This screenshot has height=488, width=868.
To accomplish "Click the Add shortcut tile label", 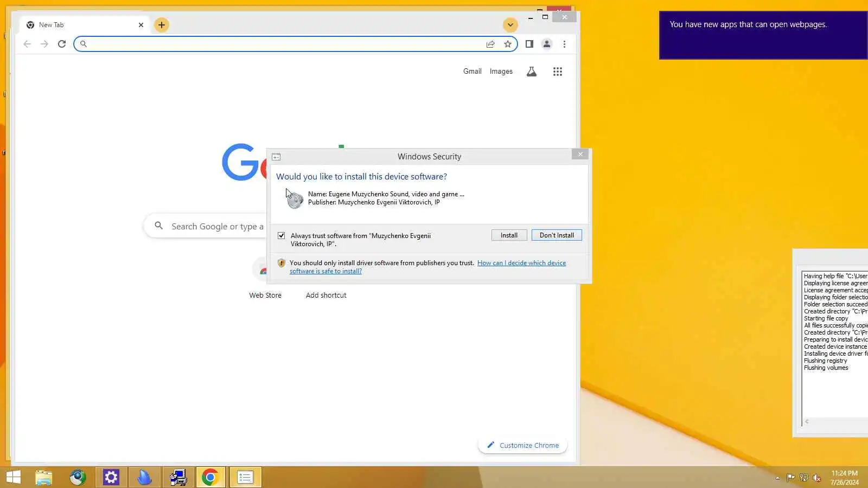I will tap(326, 295).
